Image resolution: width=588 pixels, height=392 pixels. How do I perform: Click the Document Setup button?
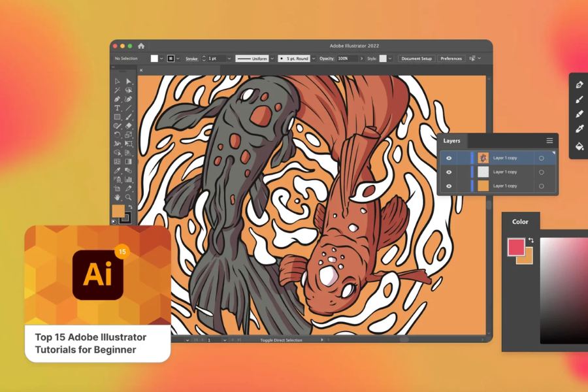(416, 59)
